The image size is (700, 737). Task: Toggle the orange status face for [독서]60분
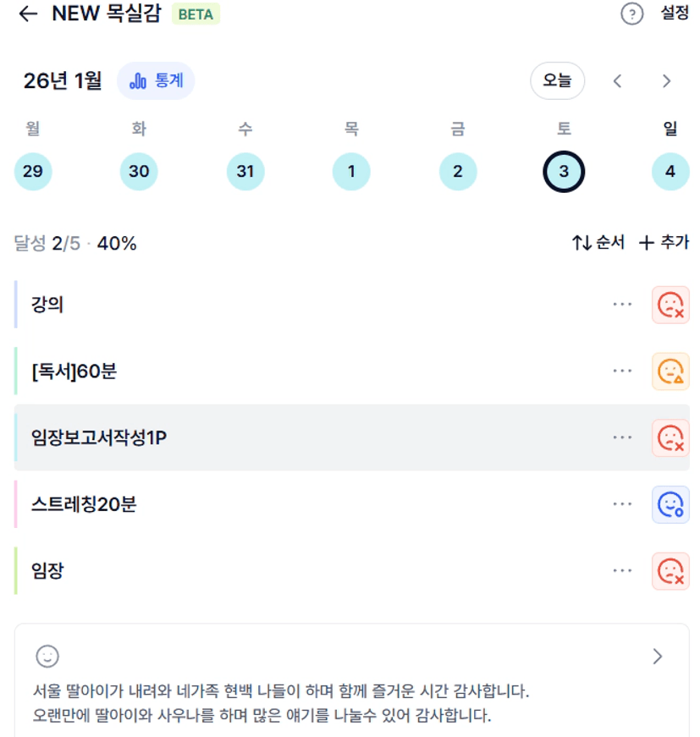pos(670,371)
